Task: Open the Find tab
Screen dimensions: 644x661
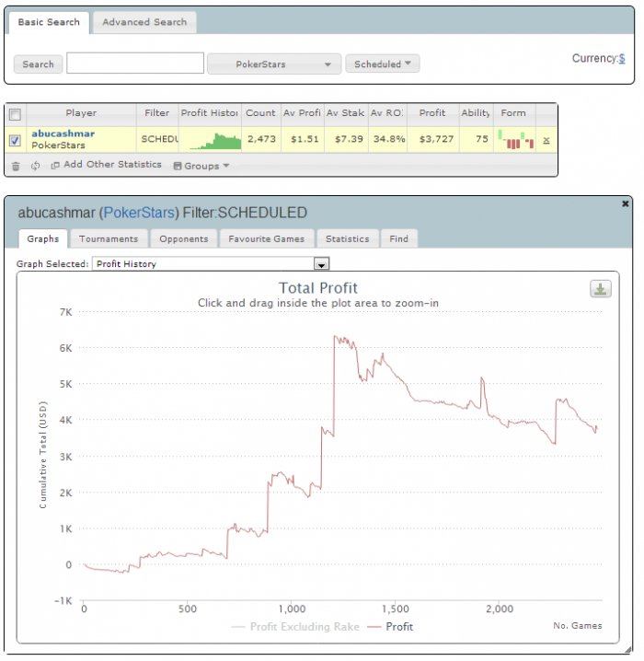Action: pos(399,239)
